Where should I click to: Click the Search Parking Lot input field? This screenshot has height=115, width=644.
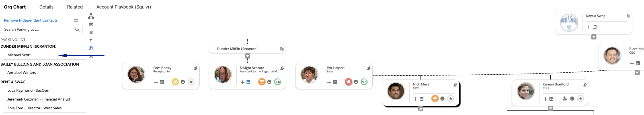click(38, 30)
